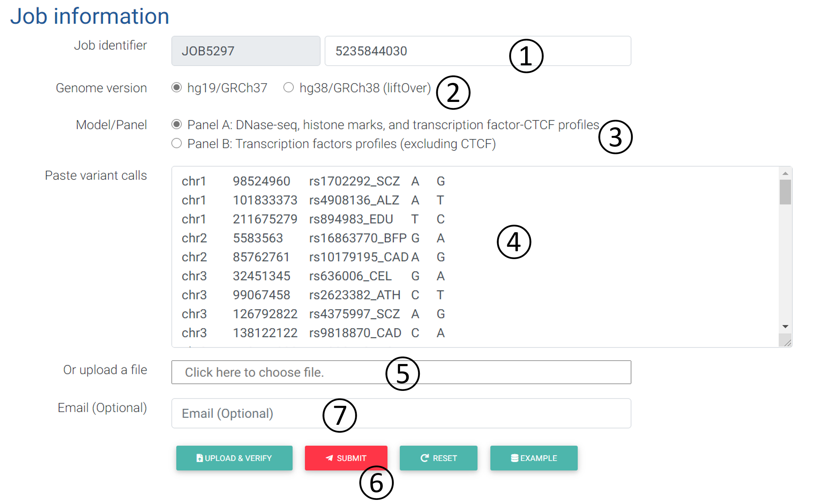The height and width of the screenshot is (504, 818).
Task: Select the hg19/GRCh37 genome version
Action: (177, 87)
